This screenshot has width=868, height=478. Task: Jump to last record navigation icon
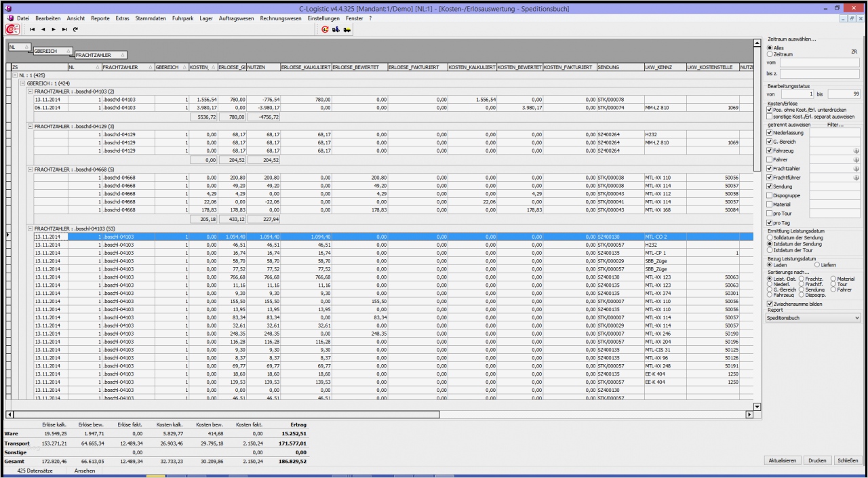point(65,30)
